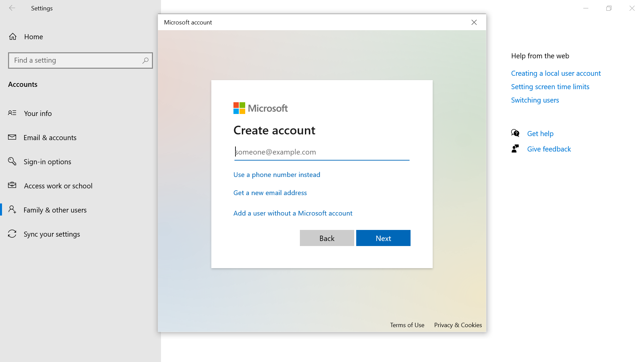Click the someone@example.com email field
Viewport: 644px width, 362px height.
click(322, 152)
